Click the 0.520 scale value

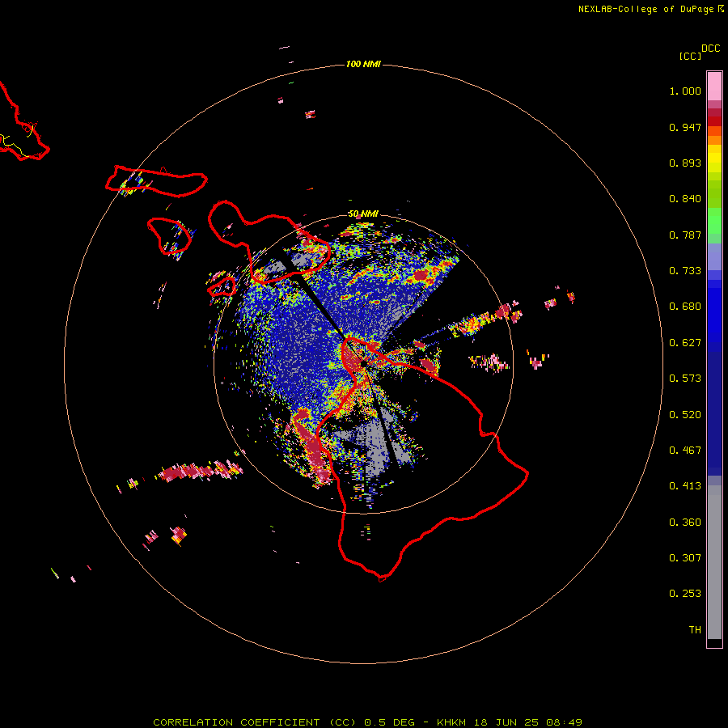(685, 415)
